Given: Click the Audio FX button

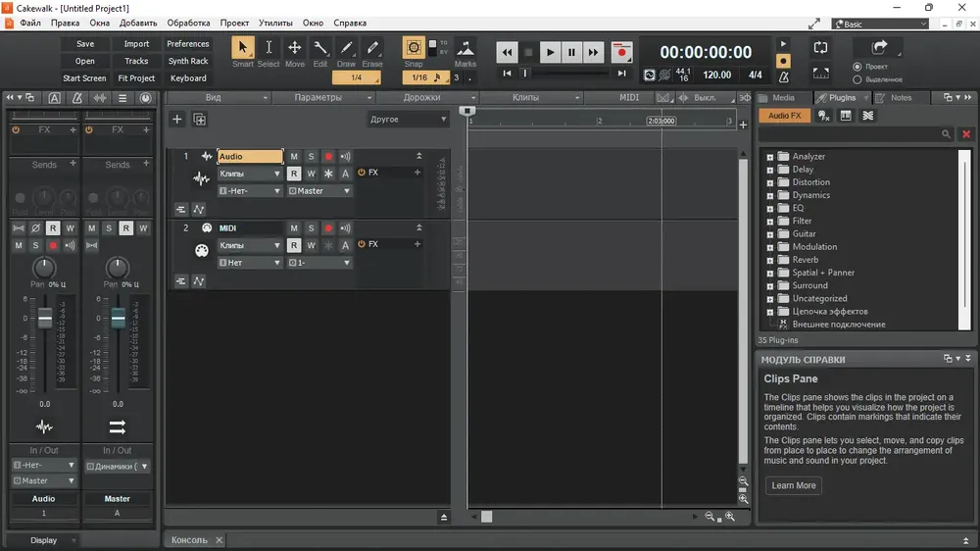Looking at the screenshot, I should (x=784, y=116).
